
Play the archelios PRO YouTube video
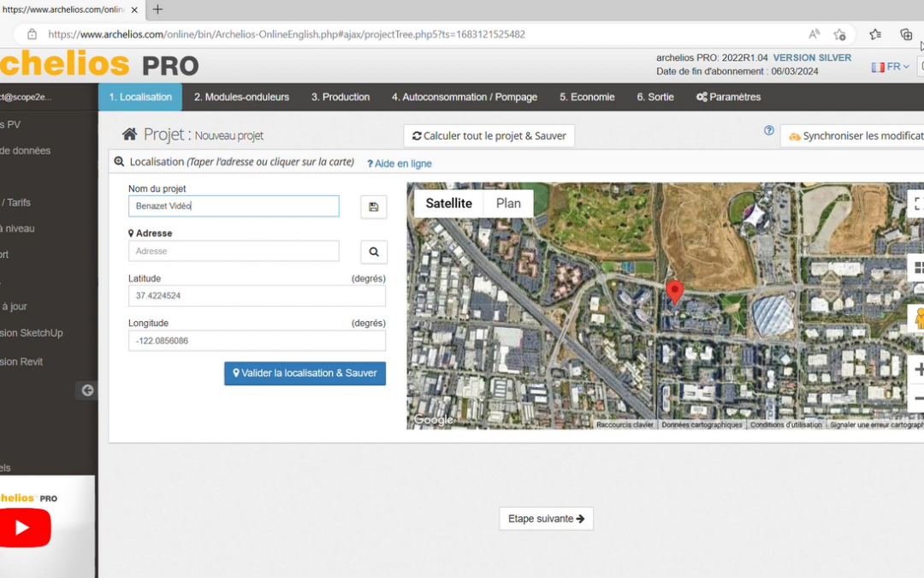[x=24, y=527]
